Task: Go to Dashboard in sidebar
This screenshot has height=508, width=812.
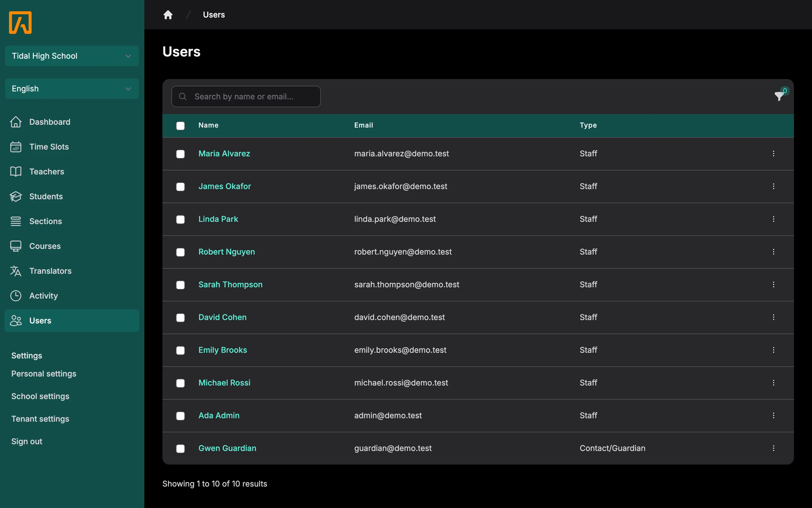Action: pos(72,122)
